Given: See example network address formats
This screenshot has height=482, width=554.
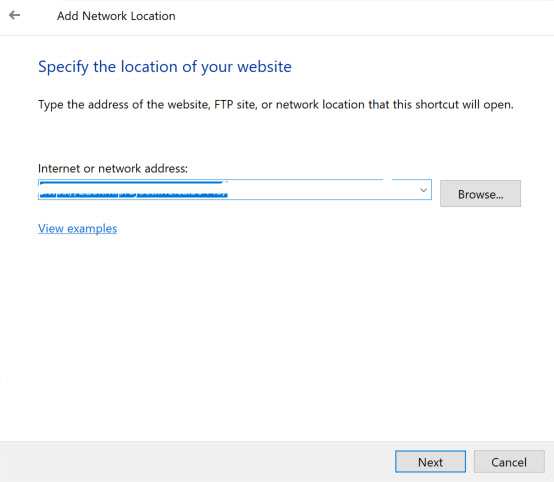Looking at the screenshot, I should (77, 229).
